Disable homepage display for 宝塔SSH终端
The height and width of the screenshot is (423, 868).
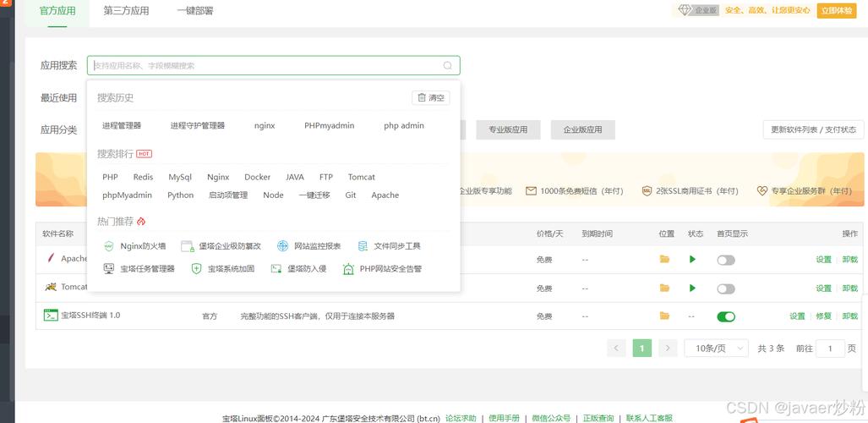pyautogui.click(x=726, y=316)
